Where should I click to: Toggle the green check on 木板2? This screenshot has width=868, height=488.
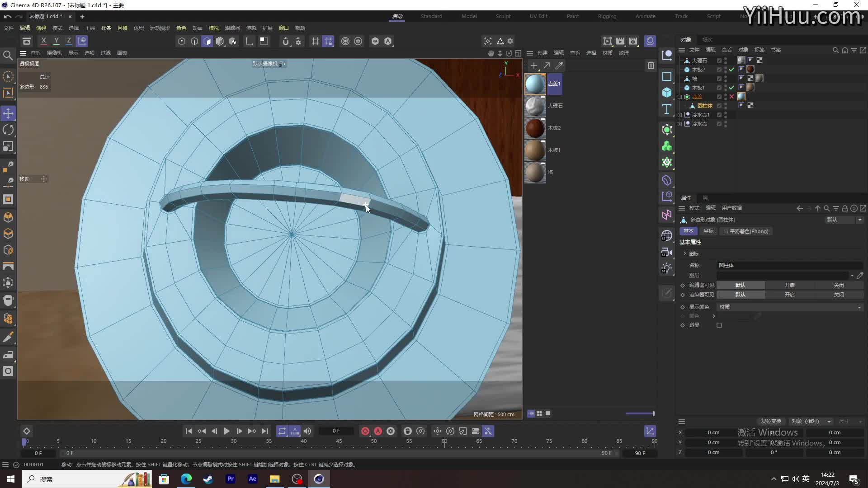pos(731,70)
